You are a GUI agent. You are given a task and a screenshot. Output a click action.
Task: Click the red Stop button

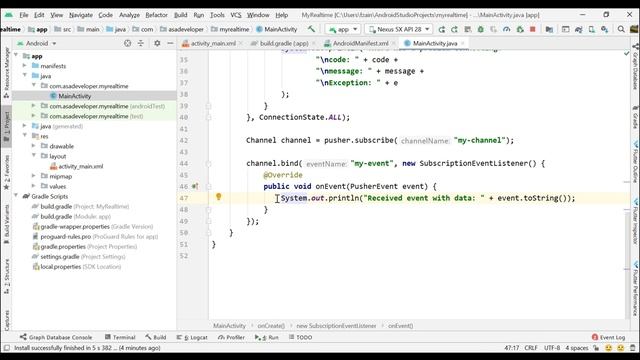click(532, 29)
